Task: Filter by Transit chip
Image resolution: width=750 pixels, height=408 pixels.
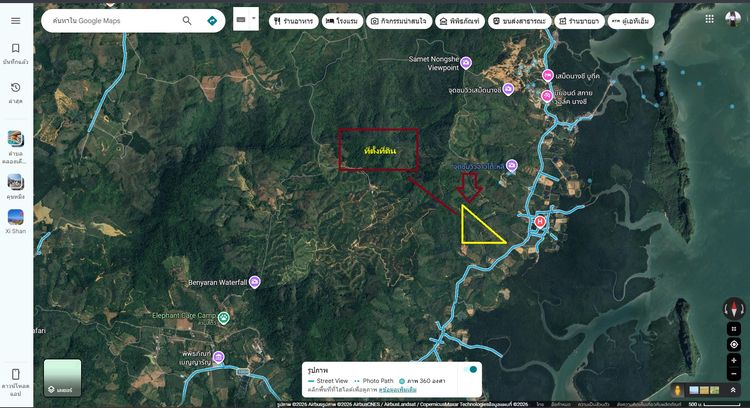Action: (520, 21)
